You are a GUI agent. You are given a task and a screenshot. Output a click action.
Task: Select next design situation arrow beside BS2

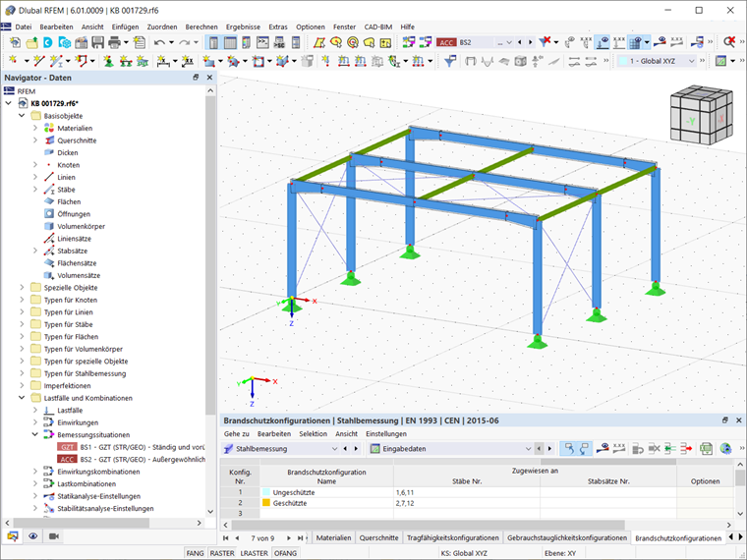[x=530, y=42]
